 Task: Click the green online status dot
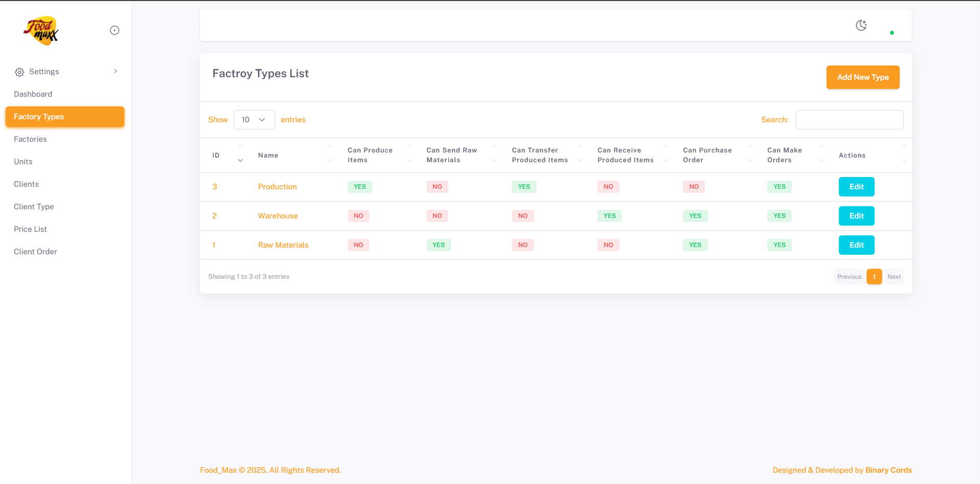(892, 33)
